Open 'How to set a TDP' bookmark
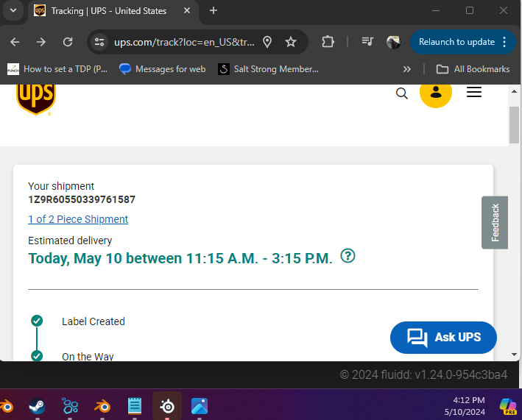Image resolution: width=522 pixels, height=420 pixels. point(57,69)
